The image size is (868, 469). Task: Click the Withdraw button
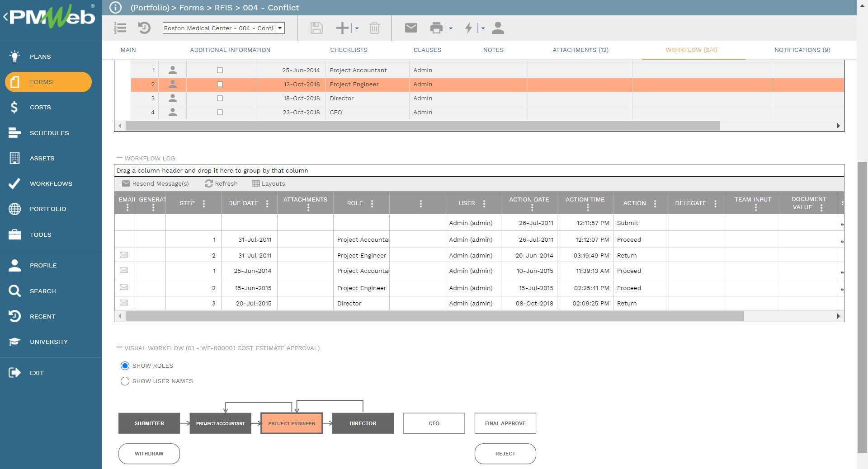(x=149, y=454)
